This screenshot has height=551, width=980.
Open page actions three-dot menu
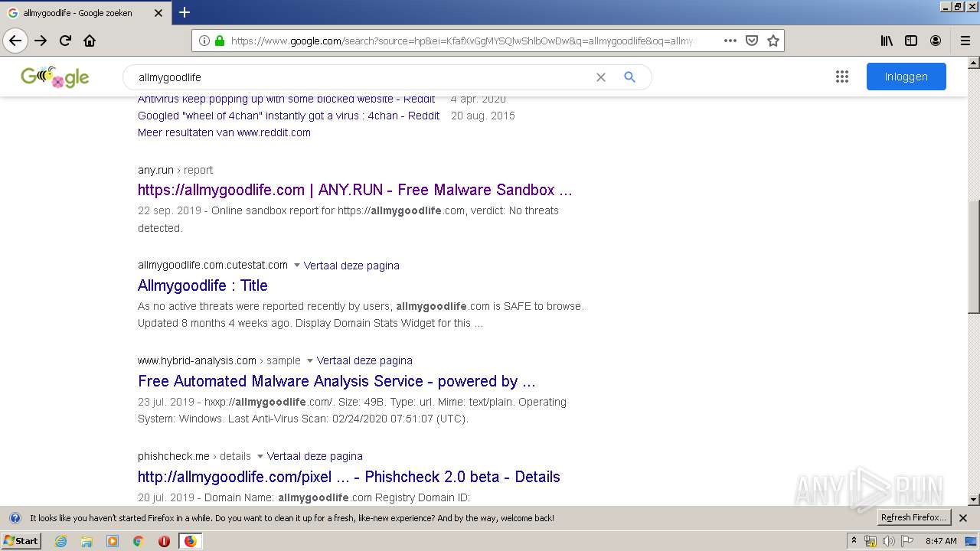(730, 41)
